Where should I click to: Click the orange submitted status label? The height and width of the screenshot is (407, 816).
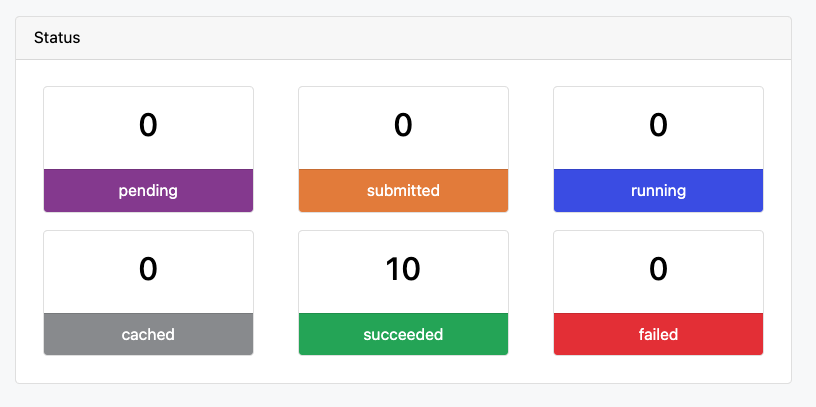pos(403,190)
